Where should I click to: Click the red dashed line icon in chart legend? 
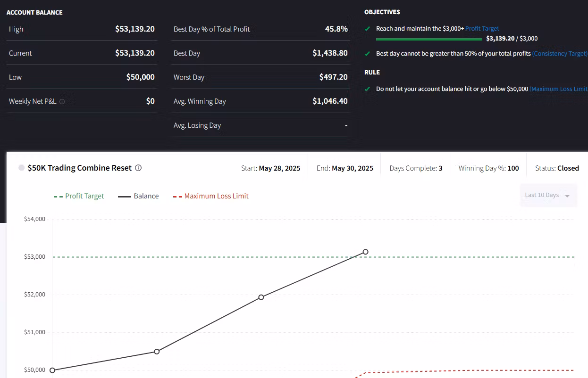177,196
